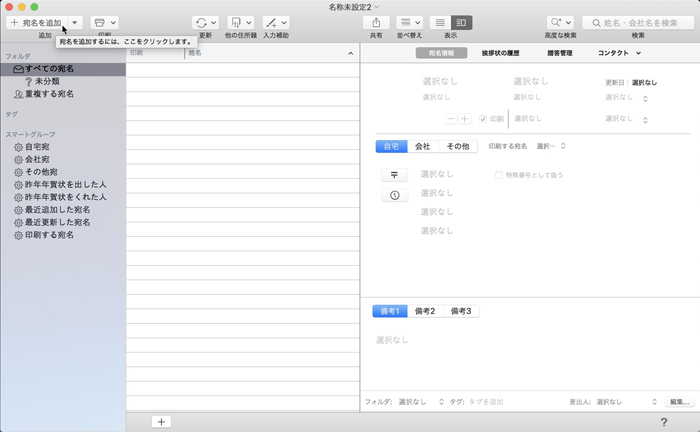
Task: Click the 入力補助 input assist icon
Action: coord(271,21)
